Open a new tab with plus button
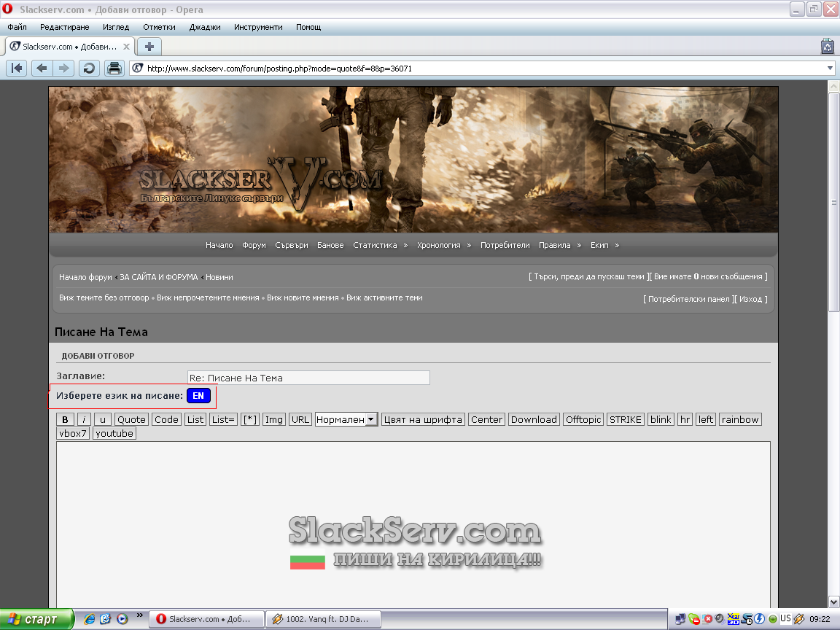 click(149, 47)
